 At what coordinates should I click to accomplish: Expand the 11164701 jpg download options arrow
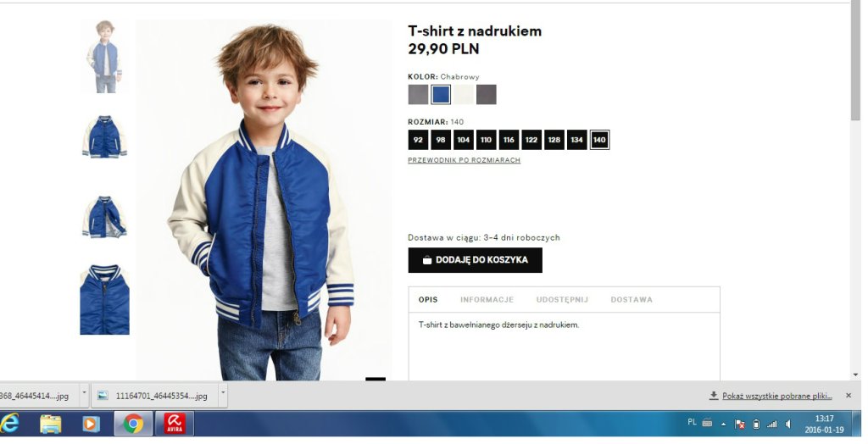click(223, 392)
